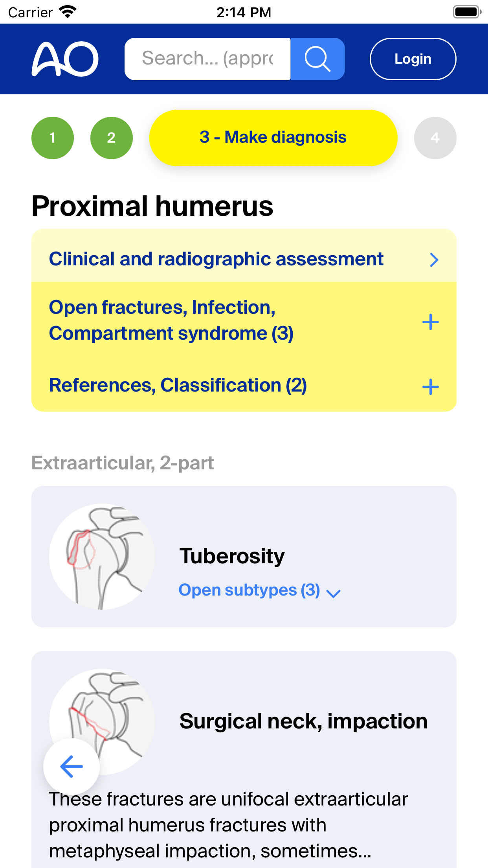488x868 pixels.
Task: Go to step 2 circle
Action: pyautogui.click(x=112, y=138)
